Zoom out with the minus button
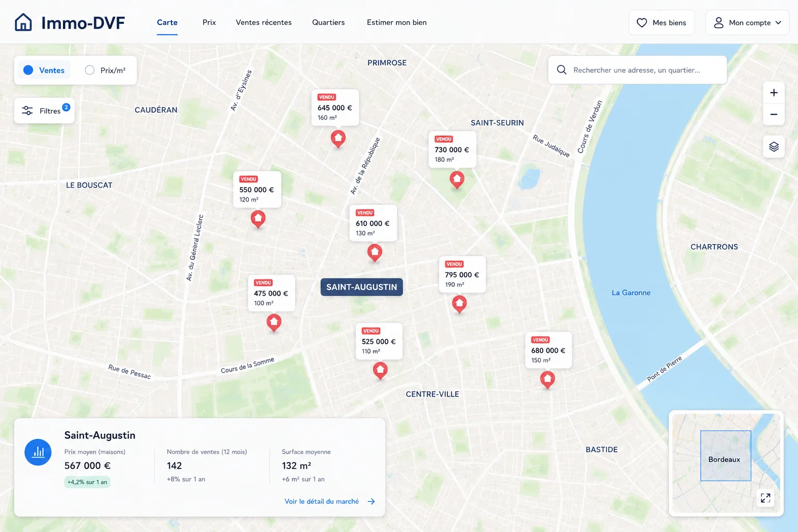798x532 pixels. point(774,114)
